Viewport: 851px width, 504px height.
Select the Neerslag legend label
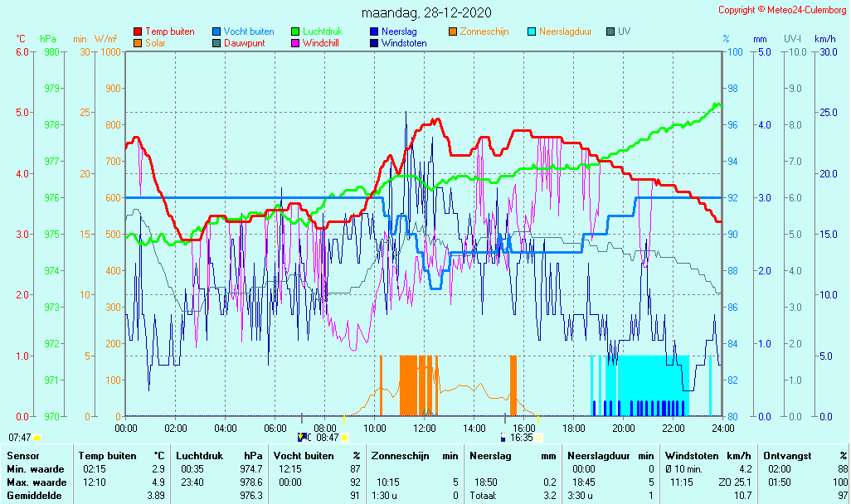pyautogui.click(x=400, y=31)
